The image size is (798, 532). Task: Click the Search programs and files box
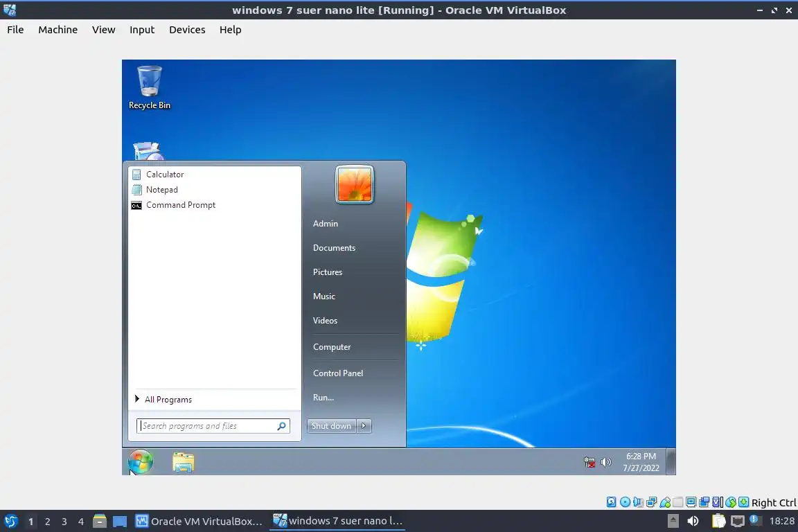213,425
